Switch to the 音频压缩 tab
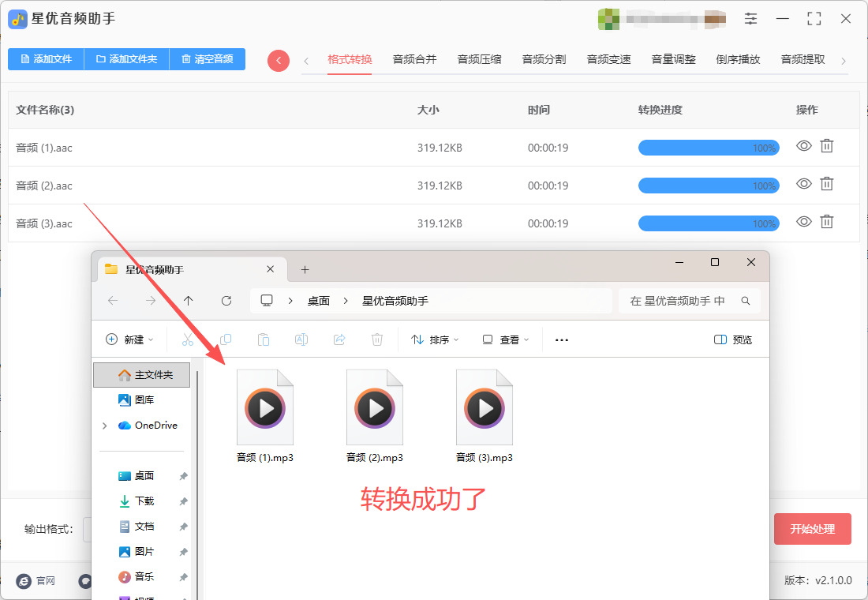The height and width of the screenshot is (600, 868). tap(479, 59)
